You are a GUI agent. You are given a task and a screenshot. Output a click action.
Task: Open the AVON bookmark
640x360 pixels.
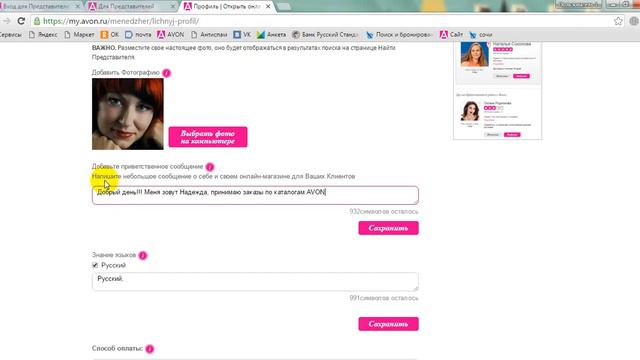click(x=171, y=35)
